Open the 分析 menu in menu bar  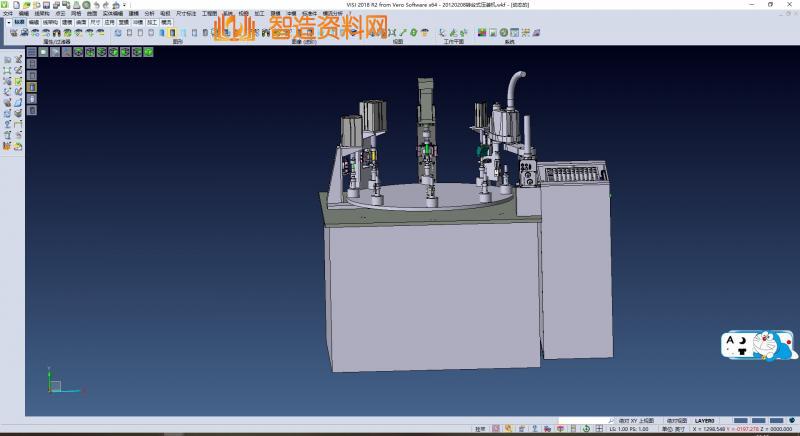click(x=149, y=13)
